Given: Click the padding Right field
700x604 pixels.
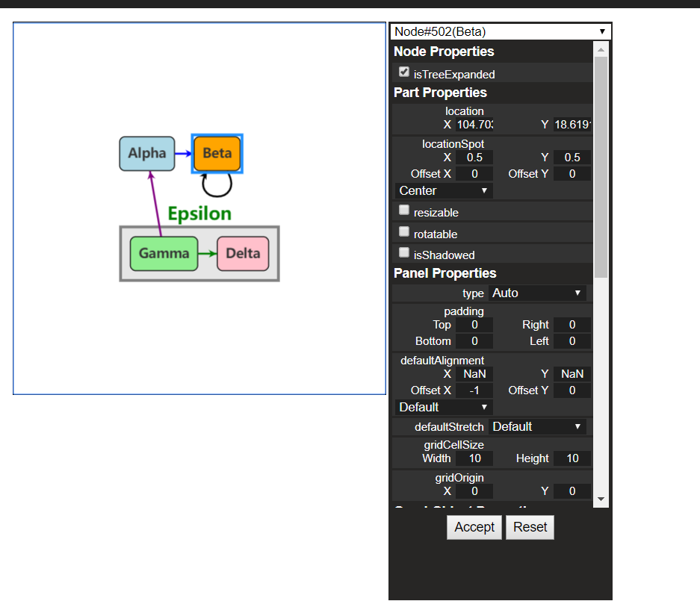Looking at the screenshot, I should (572, 325).
